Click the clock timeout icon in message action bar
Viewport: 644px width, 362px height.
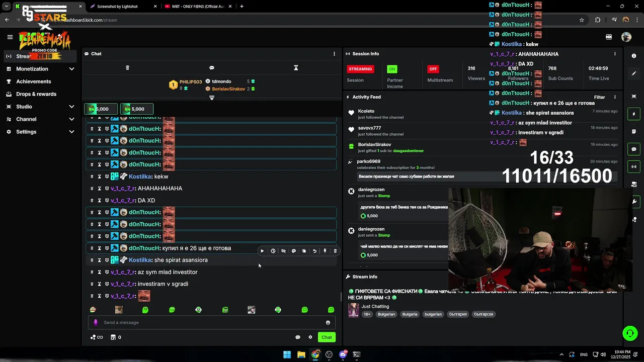[273, 251]
